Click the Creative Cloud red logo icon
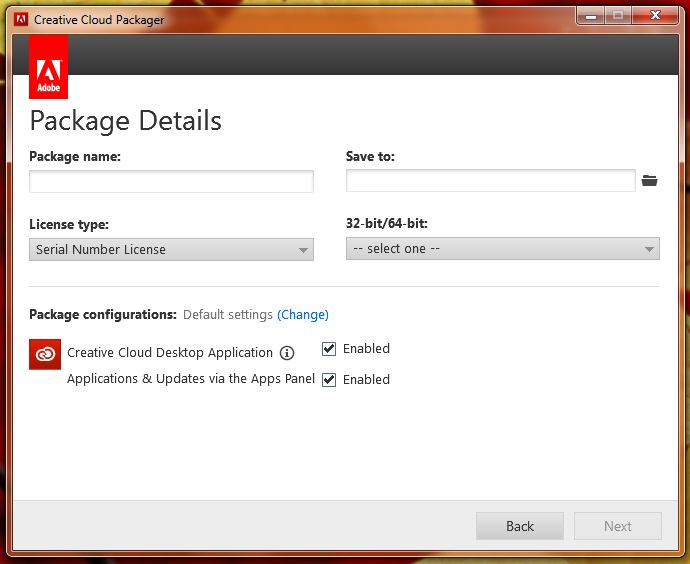The height and width of the screenshot is (564, 690). coord(45,354)
